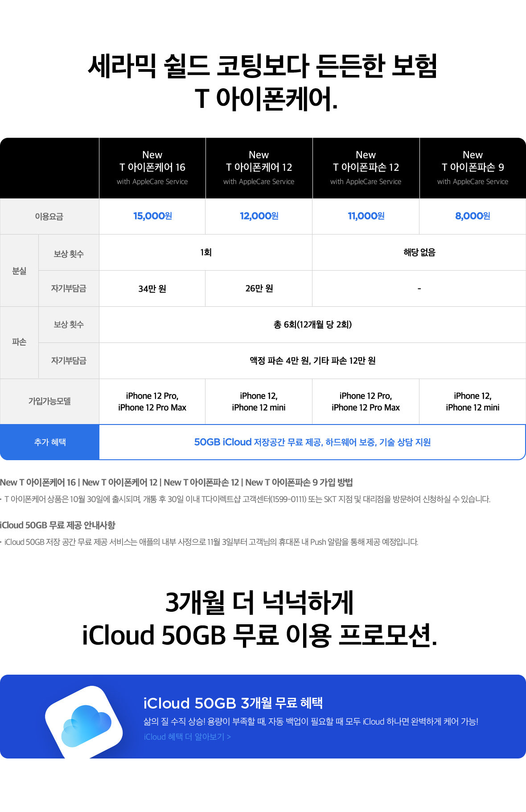Click the banner description starting '삶의 질 수직 상승!'
This screenshot has height=812, width=526.
pos(311,721)
